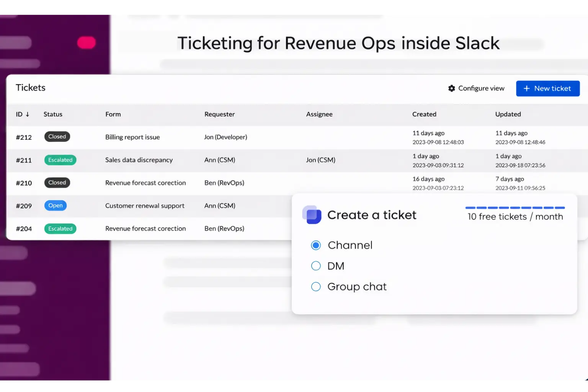Select the Group chat radio option
588x392 pixels.
coord(316,287)
